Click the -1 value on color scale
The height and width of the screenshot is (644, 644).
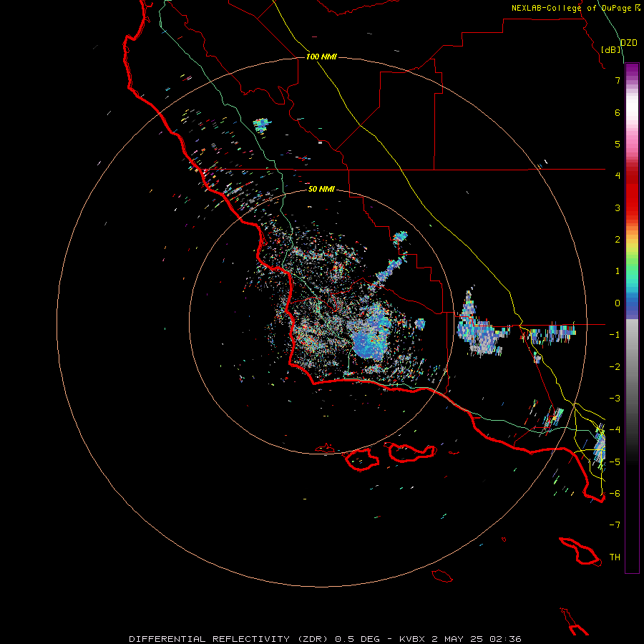(615, 335)
